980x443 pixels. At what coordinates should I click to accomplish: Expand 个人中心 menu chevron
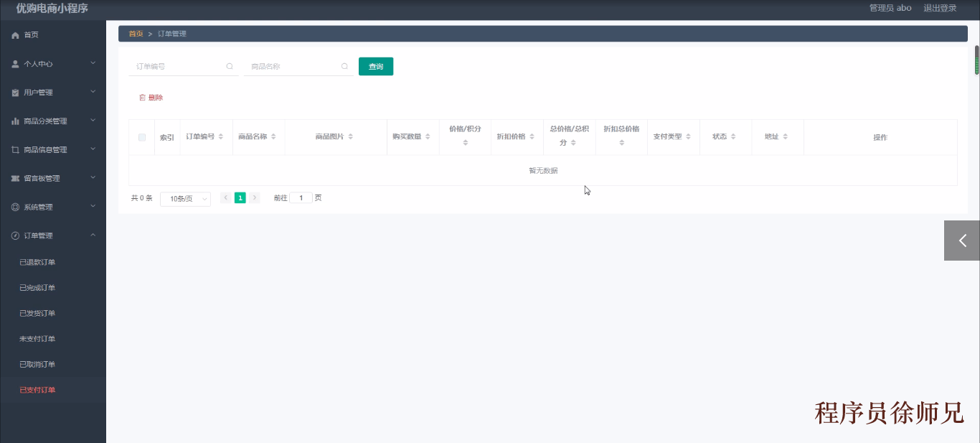[x=93, y=63]
